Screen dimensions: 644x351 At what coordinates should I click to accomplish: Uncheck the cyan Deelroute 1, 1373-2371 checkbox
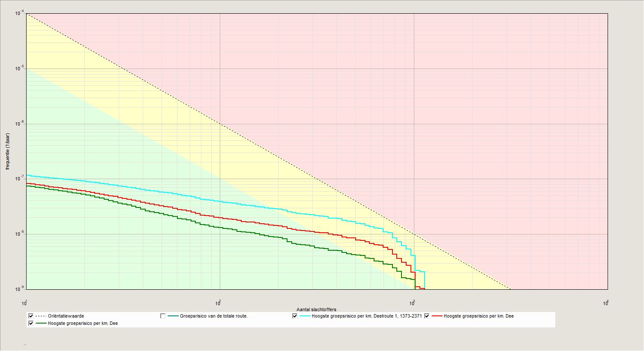pyautogui.click(x=295, y=316)
